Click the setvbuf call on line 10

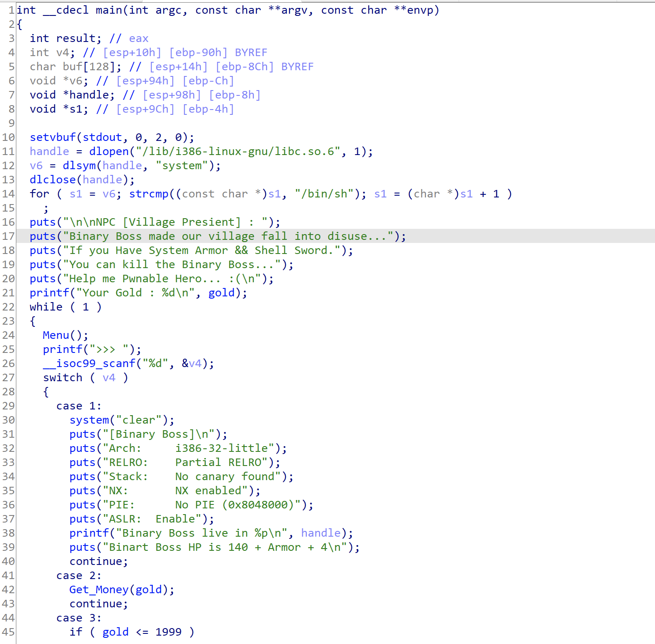click(53, 137)
